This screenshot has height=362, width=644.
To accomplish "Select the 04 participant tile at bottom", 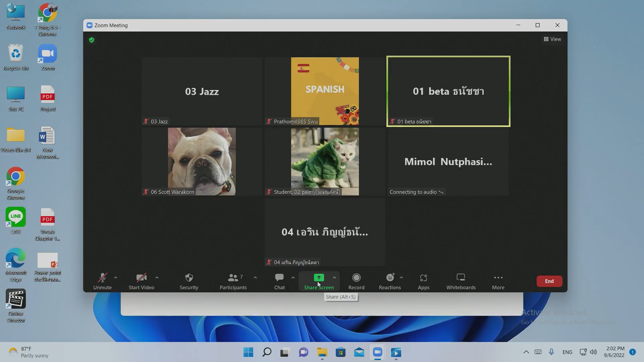I will coord(325,232).
